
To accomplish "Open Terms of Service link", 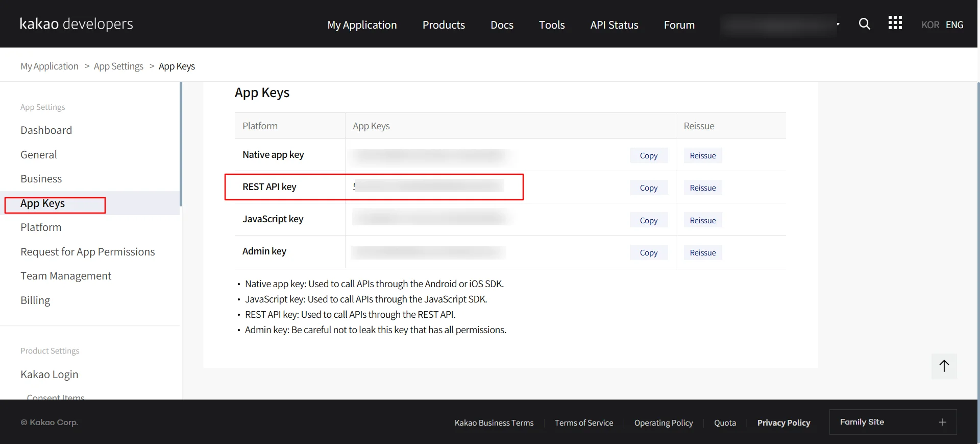I will (x=584, y=423).
